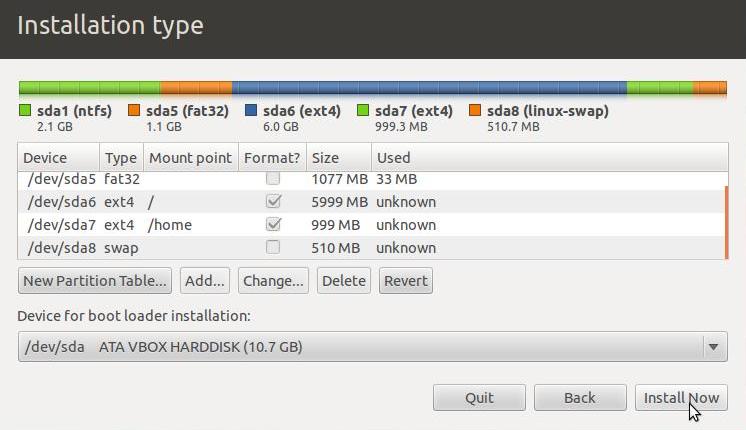
Task: Sort by the Mount point column header
Action: coord(190,157)
